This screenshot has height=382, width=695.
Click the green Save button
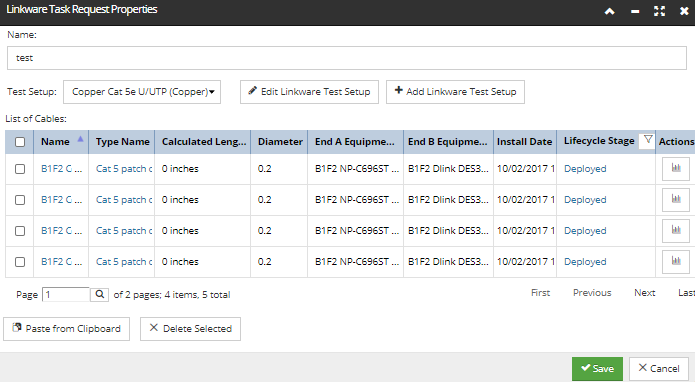(597, 369)
